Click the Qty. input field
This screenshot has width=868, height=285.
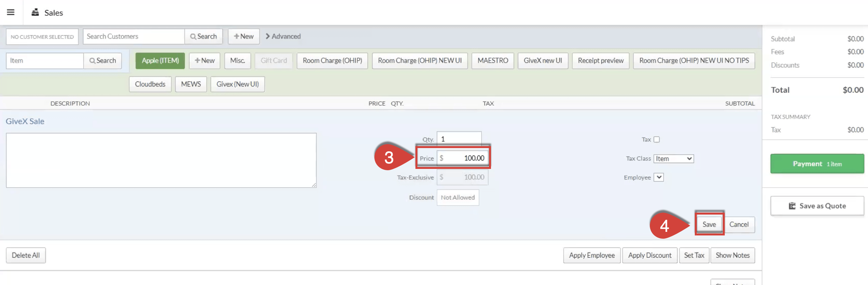coord(459,139)
